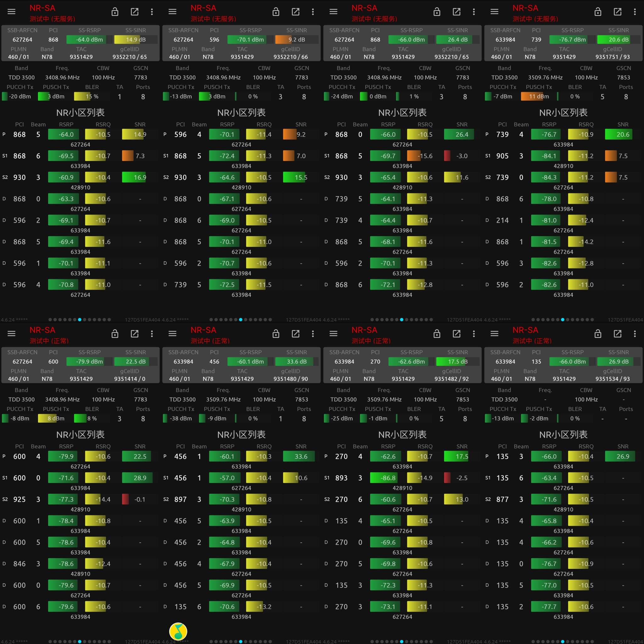Click gCellID value 9352210 / 66
The image size is (644, 644).
291,57
